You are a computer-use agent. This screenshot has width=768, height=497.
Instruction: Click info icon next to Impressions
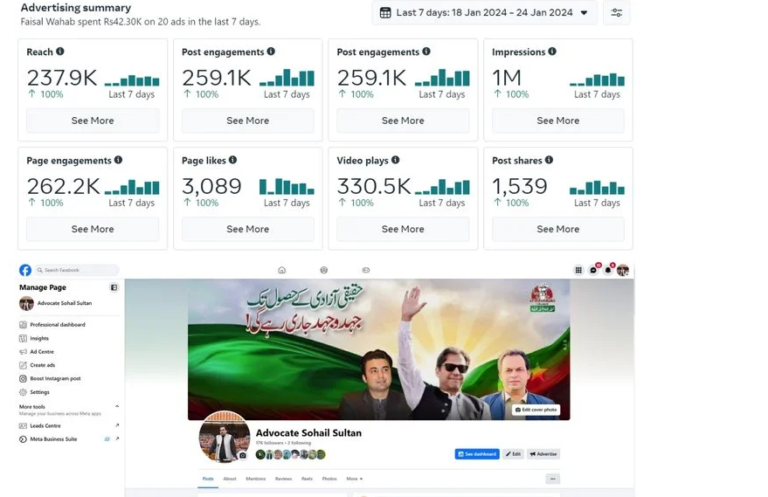553,52
